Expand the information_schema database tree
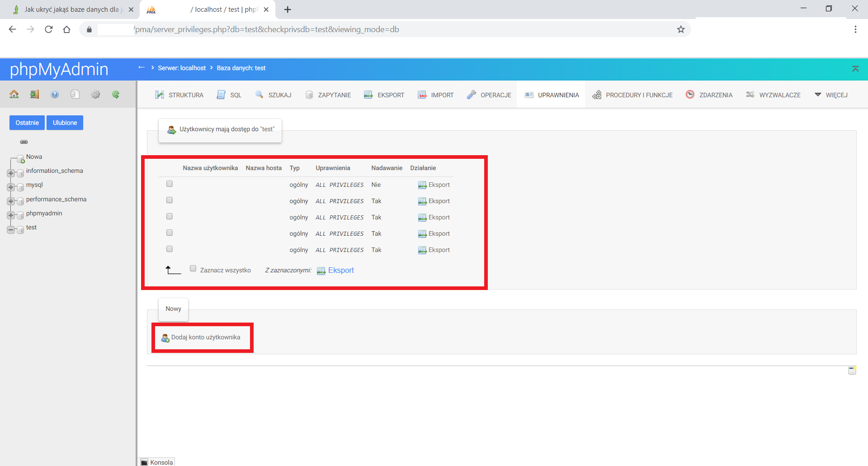 (11, 173)
